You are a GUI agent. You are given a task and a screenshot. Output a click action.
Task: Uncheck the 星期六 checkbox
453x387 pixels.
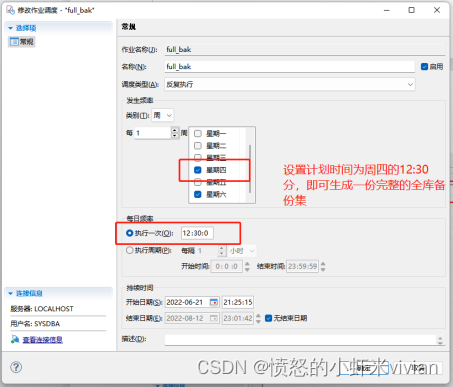click(198, 194)
